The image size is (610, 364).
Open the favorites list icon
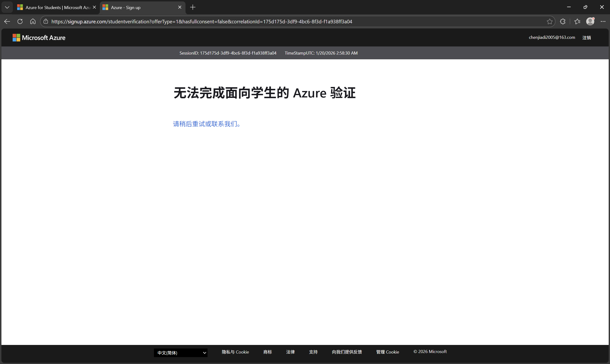577,21
